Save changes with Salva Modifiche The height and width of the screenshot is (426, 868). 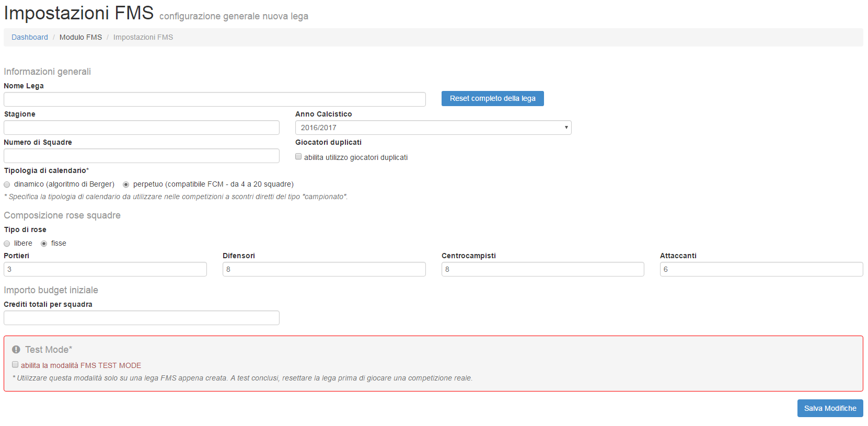[x=830, y=408]
